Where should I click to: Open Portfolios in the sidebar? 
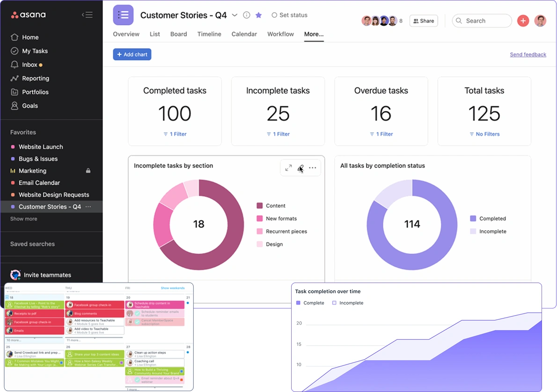tap(29, 92)
